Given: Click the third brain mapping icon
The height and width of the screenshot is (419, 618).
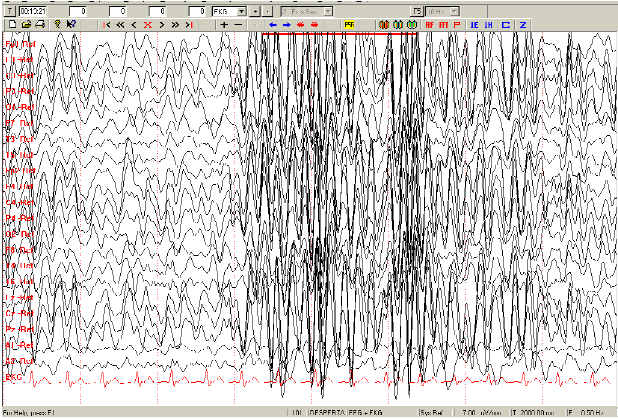Looking at the screenshot, I should [x=412, y=25].
